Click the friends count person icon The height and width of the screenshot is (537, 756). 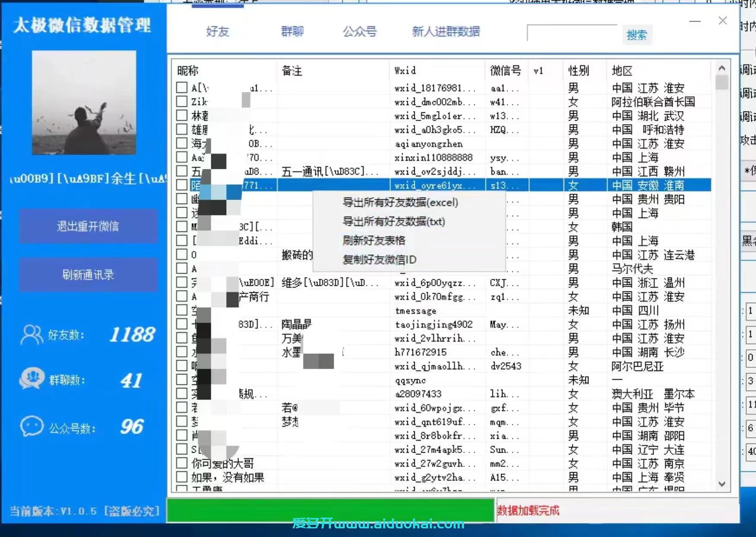pos(32,334)
